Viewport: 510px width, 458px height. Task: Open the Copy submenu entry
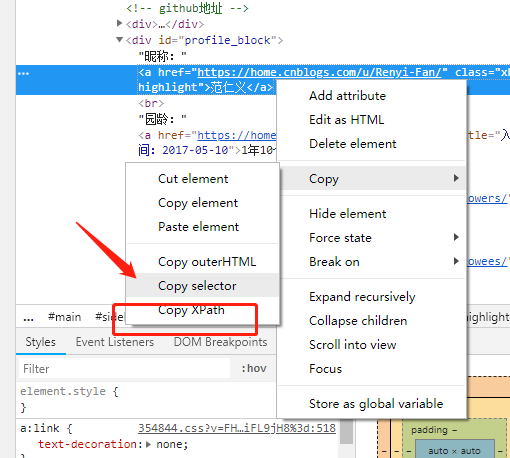tap(372, 179)
